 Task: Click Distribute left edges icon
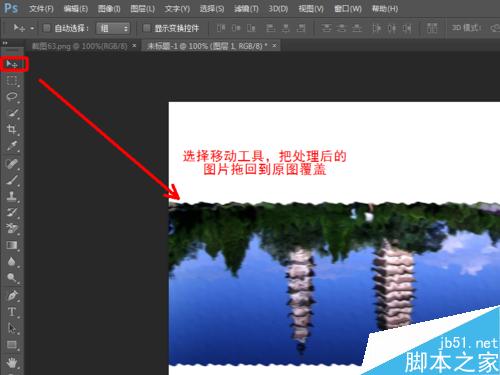[376, 28]
